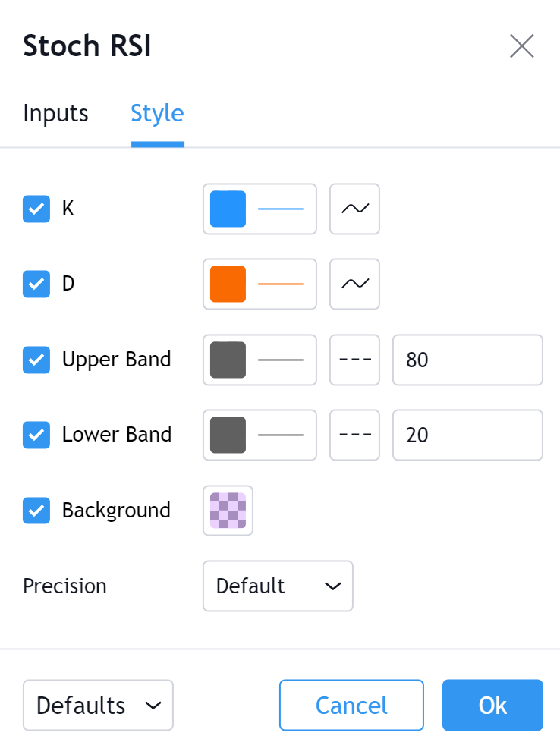Open the D plot line style icon
Screen dimensions: 560x745
(x=354, y=284)
